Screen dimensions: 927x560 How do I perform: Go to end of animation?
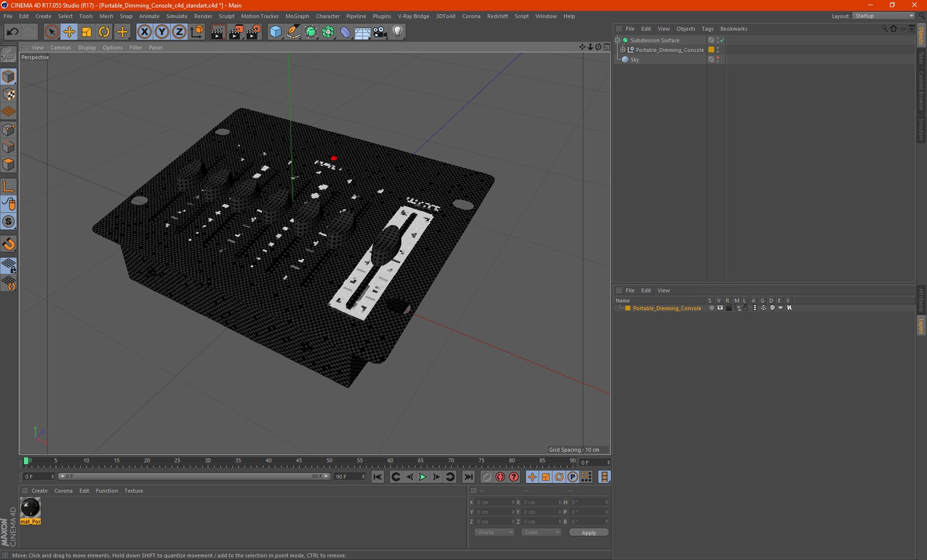pyautogui.click(x=469, y=477)
